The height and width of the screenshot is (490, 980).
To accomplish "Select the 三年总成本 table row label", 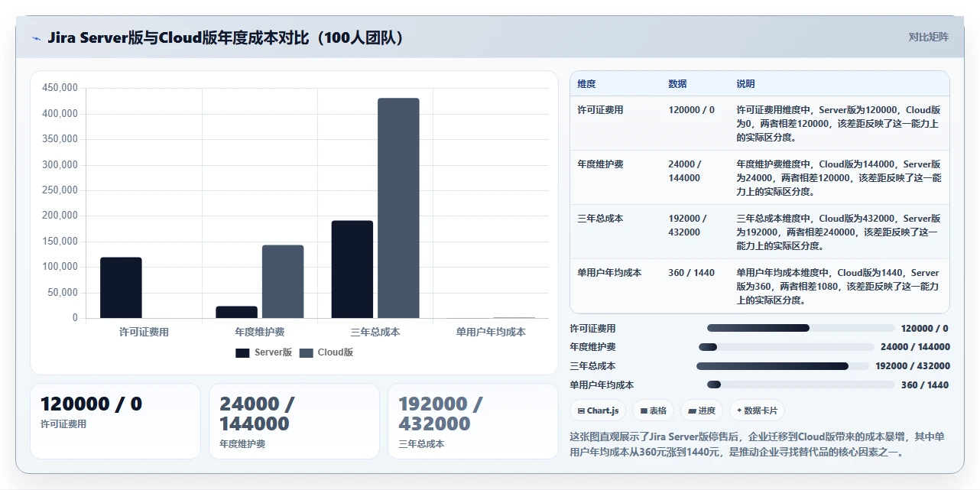I will [x=600, y=219].
